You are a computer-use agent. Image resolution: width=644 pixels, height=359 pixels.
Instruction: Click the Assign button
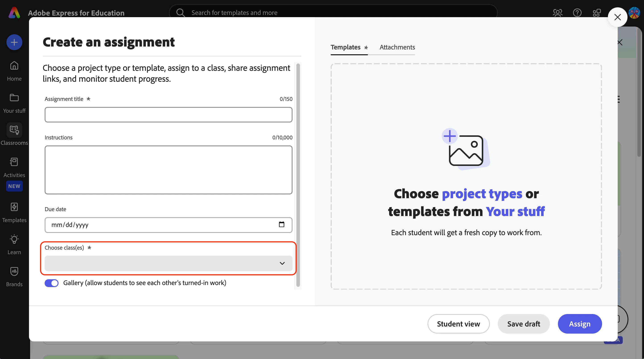click(x=580, y=324)
